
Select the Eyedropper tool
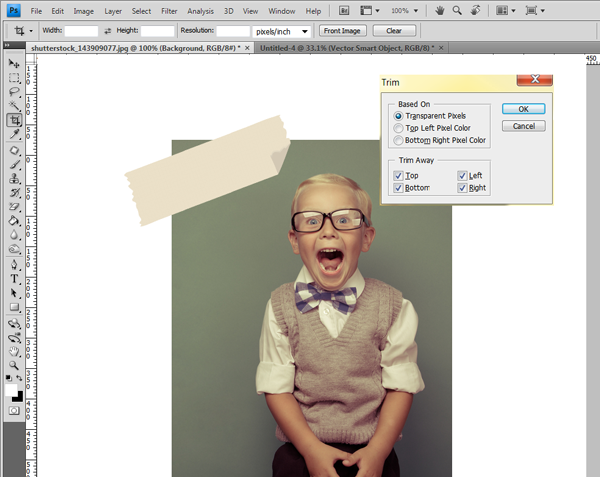pyautogui.click(x=14, y=134)
